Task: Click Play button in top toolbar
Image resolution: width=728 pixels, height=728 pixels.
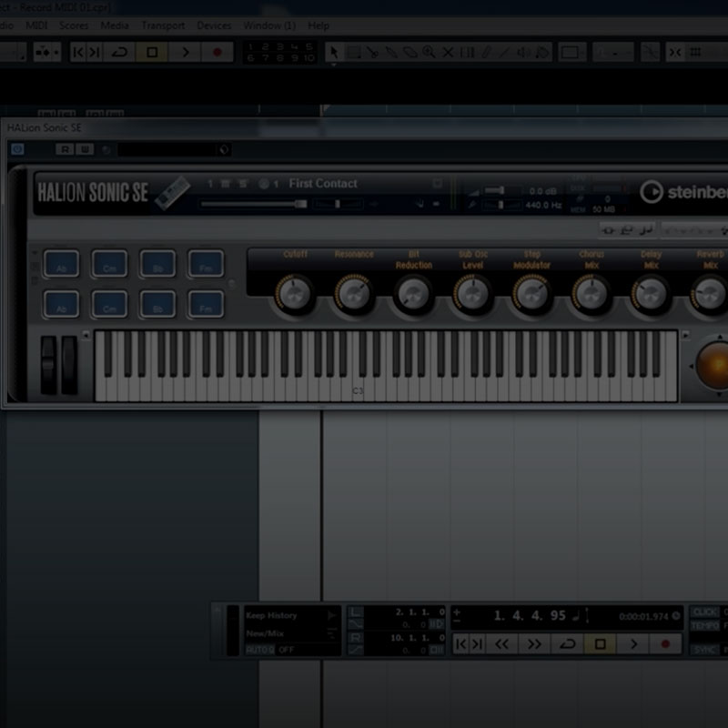Action: pyautogui.click(x=185, y=52)
